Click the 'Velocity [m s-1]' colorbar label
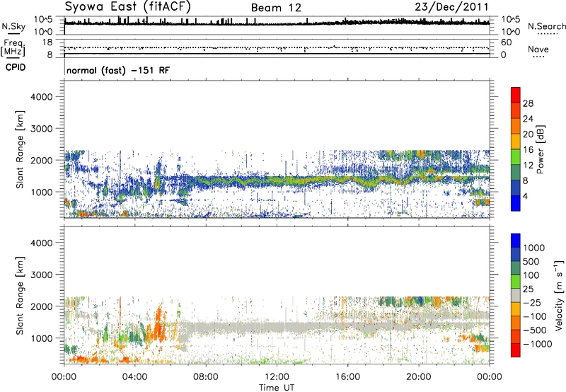The width and height of the screenshot is (566, 392). (x=559, y=295)
